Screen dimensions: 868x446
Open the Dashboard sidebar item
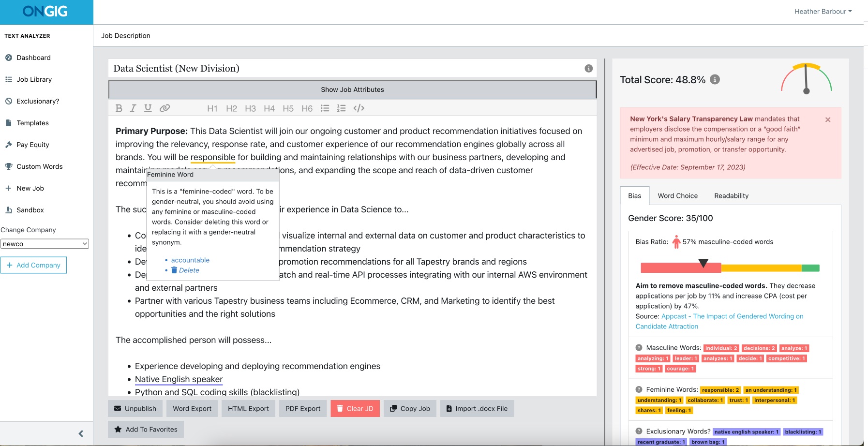tap(33, 58)
